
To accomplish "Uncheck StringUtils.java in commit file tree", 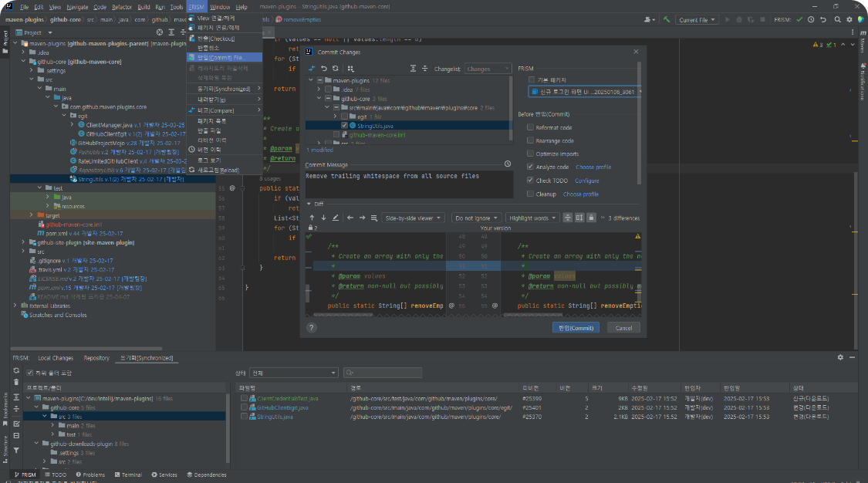I will (x=344, y=126).
